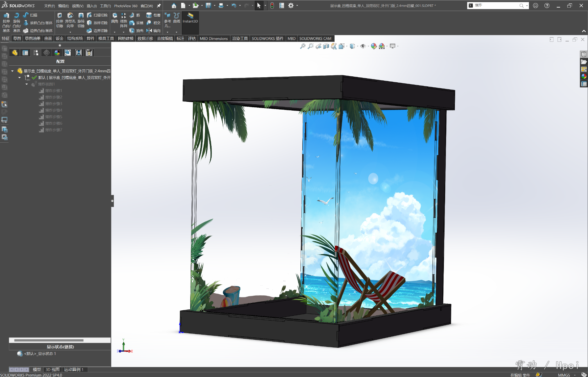Image resolution: width=588 pixels, height=377 pixels.
Task: Open the DisplayManager color sphere tab
Action: coord(57,53)
